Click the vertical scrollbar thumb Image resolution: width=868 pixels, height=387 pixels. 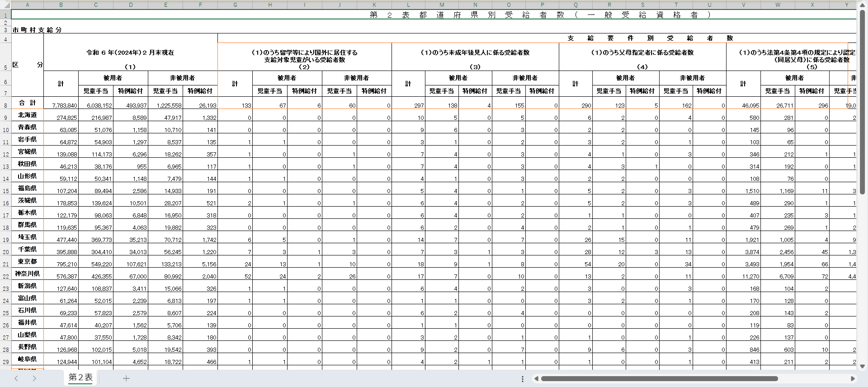(x=862, y=102)
